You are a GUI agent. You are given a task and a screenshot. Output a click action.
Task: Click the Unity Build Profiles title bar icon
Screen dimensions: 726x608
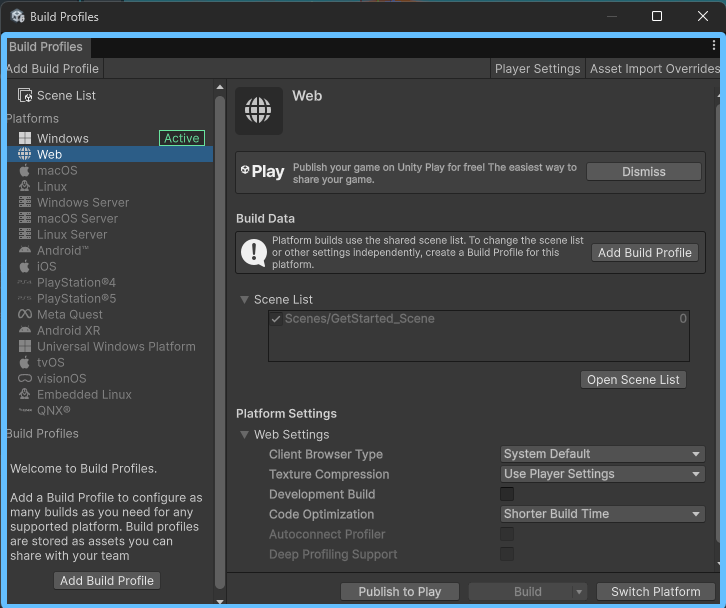point(18,16)
